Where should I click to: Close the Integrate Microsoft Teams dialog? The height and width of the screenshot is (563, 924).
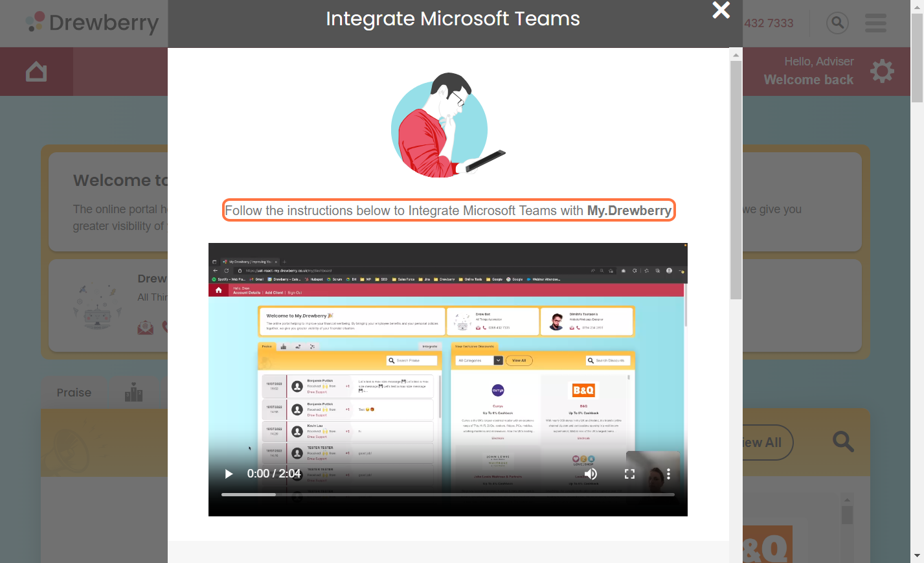[x=721, y=10]
